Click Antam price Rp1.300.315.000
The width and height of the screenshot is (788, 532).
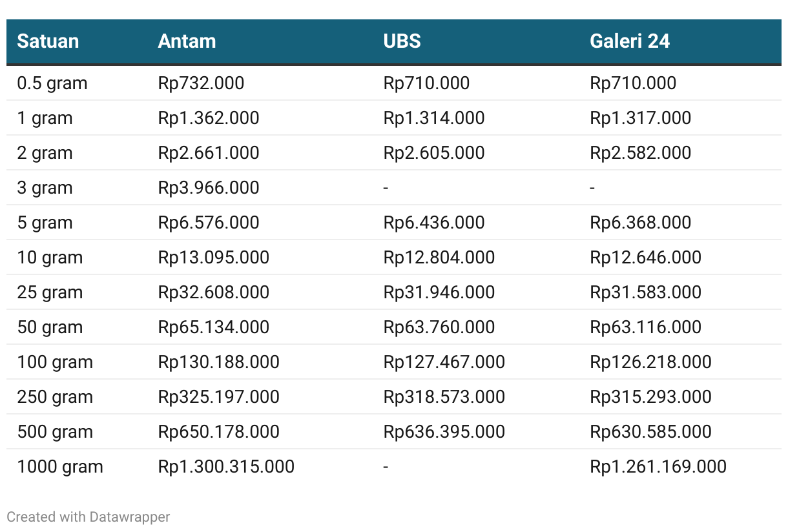[226, 467]
